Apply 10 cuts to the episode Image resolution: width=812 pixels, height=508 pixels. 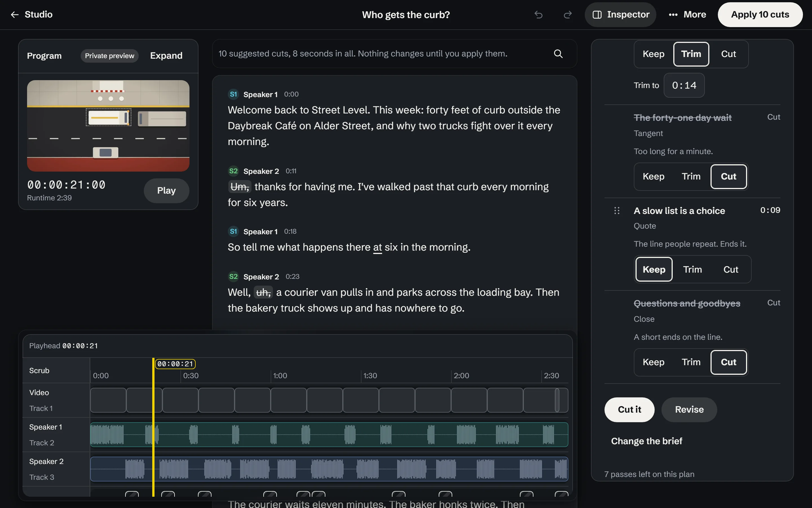coord(760,14)
